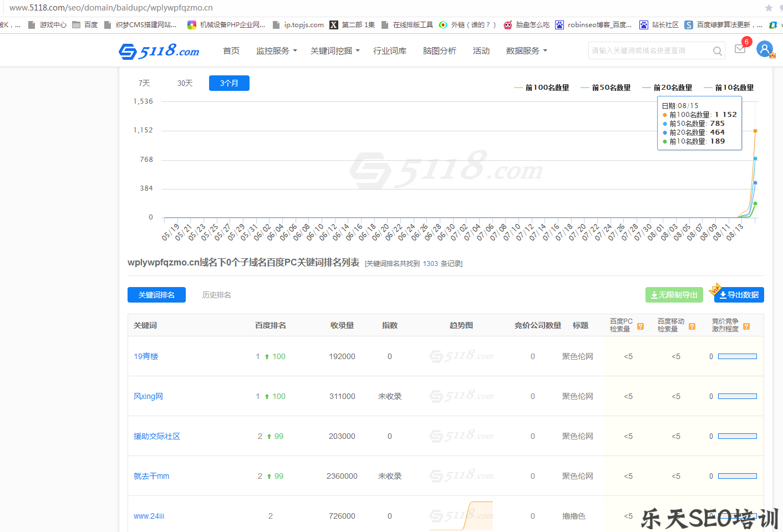The image size is (783, 532).
Task: Open the mail notifications icon
Action: coord(740,49)
